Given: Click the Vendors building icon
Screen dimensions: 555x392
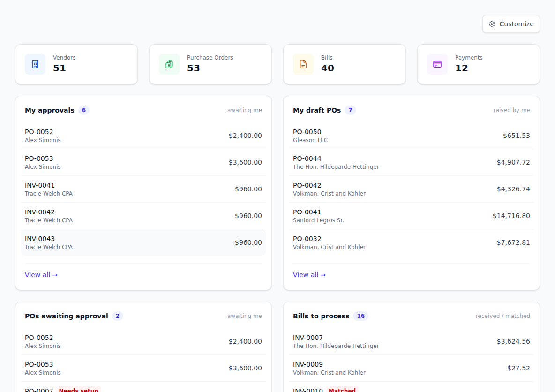Looking at the screenshot, I should click(x=35, y=64).
